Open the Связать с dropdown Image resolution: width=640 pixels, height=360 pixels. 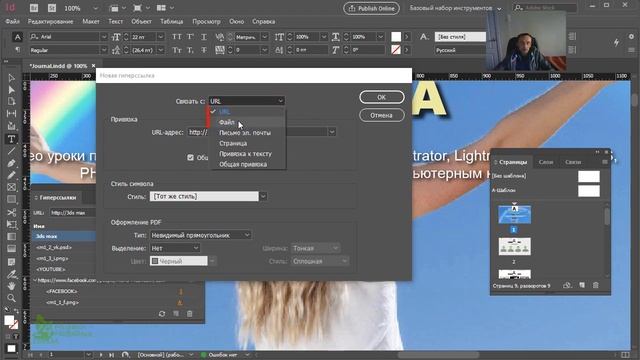tap(247, 101)
